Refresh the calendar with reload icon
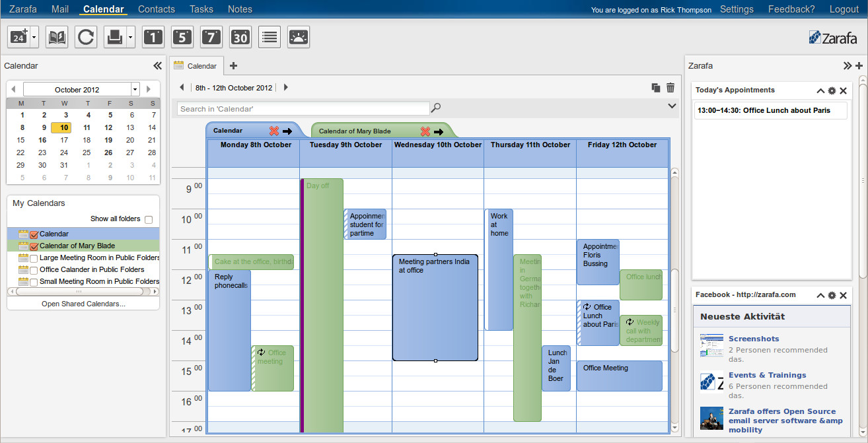868x443 pixels. click(x=86, y=37)
